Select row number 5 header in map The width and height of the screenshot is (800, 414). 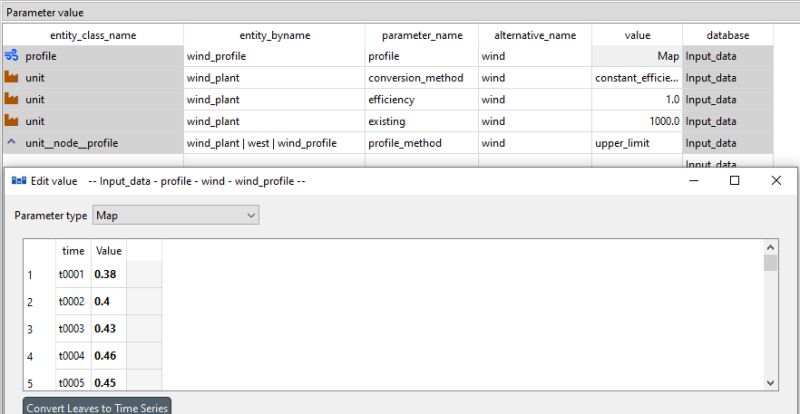coord(40,380)
